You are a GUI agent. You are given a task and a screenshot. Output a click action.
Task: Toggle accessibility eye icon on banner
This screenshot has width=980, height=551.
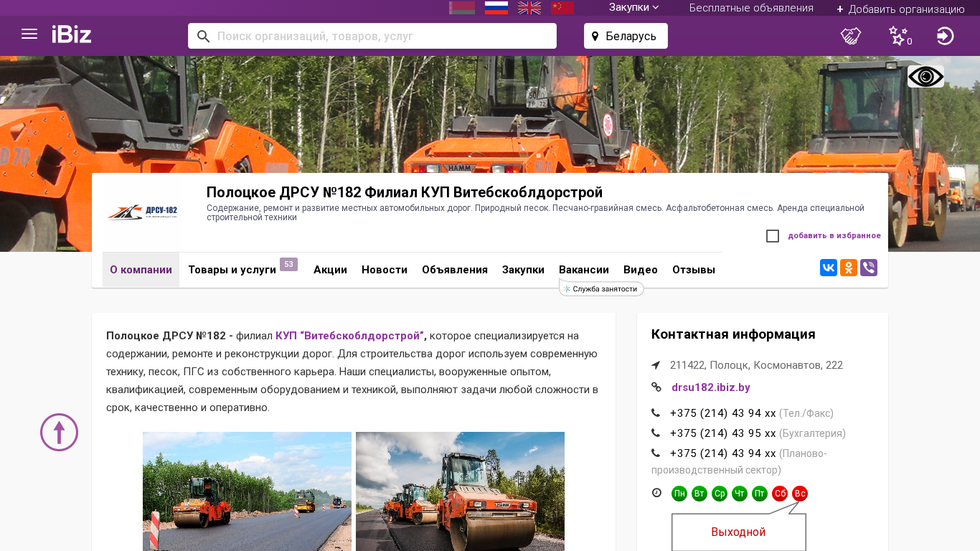(925, 77)
